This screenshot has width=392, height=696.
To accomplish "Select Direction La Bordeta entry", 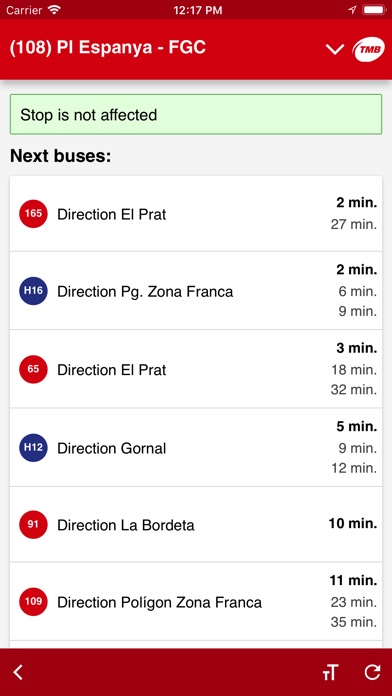I will pyautogui.click(x=196, y=524).
